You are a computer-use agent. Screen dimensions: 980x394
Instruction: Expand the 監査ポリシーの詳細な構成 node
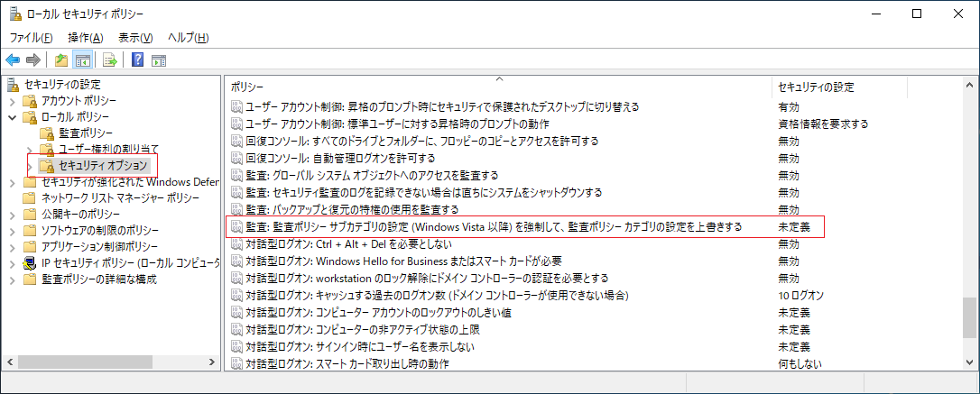[x=13, y=279]
